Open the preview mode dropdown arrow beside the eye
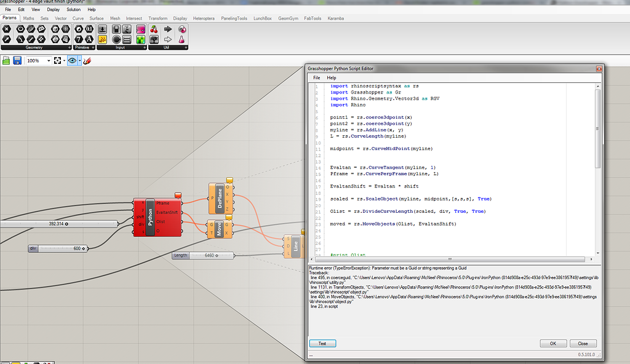The height and width of the screenshot is (364, 630). tap(79, 61)
